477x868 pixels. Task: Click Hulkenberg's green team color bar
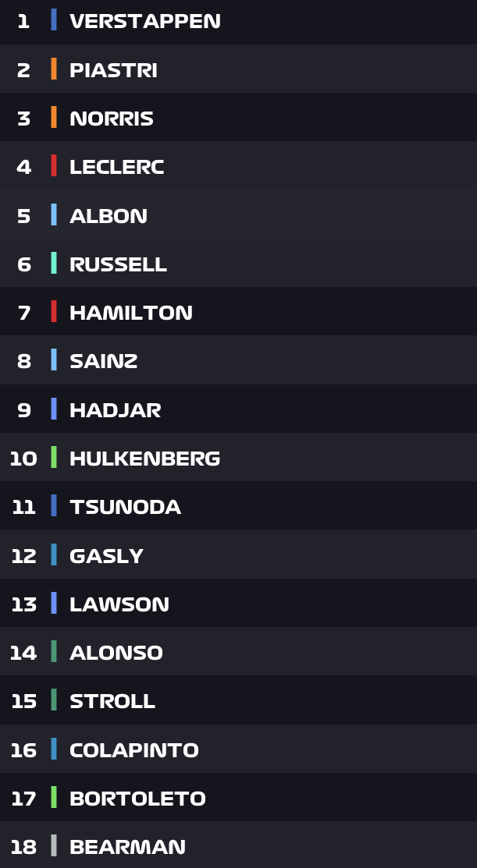pos(54,458)
